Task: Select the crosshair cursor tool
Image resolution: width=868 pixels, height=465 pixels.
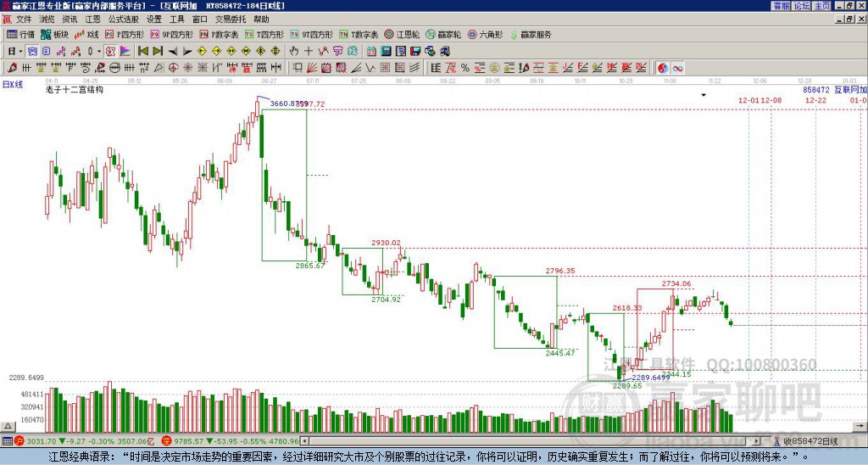Action: pyautogui.click(x=309, y=52)
